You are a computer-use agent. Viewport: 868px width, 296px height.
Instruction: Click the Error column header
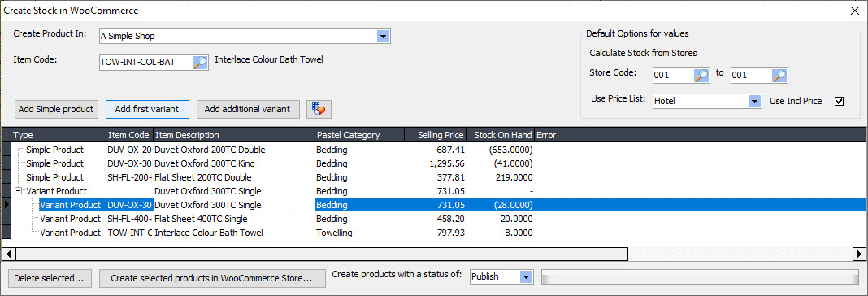coord(700,135)
